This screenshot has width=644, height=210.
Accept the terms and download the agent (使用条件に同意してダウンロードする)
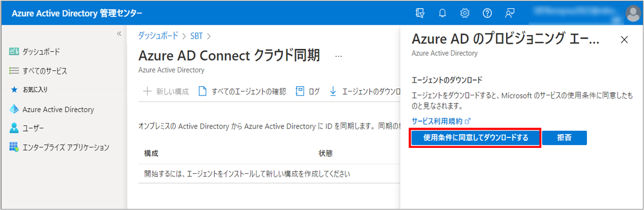tap(475, 138)
